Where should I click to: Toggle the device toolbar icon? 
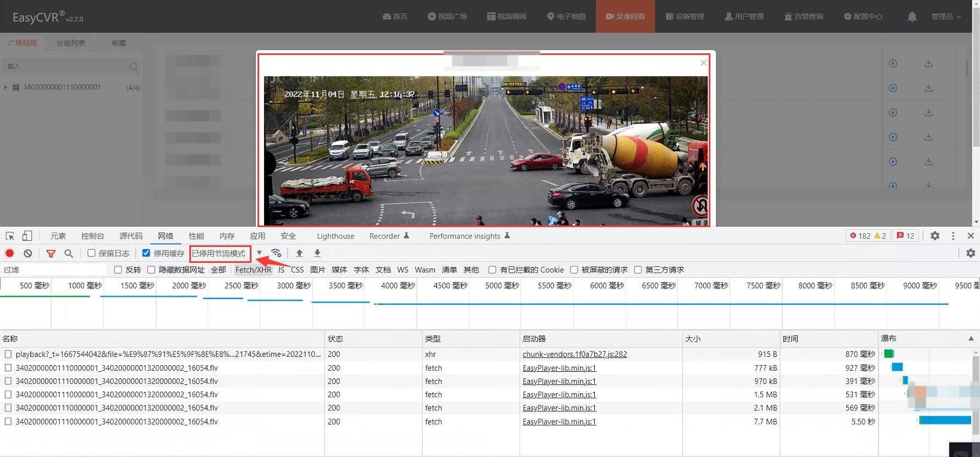(27, 236)
